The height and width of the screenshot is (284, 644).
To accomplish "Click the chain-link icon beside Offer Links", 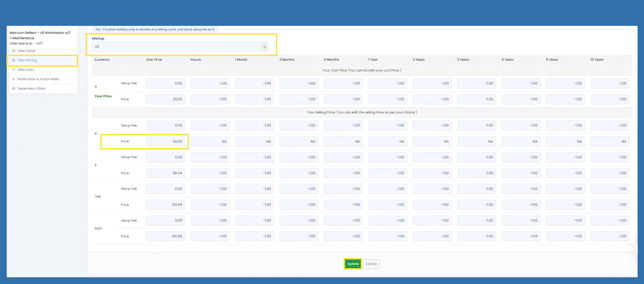I will (14, 70).
